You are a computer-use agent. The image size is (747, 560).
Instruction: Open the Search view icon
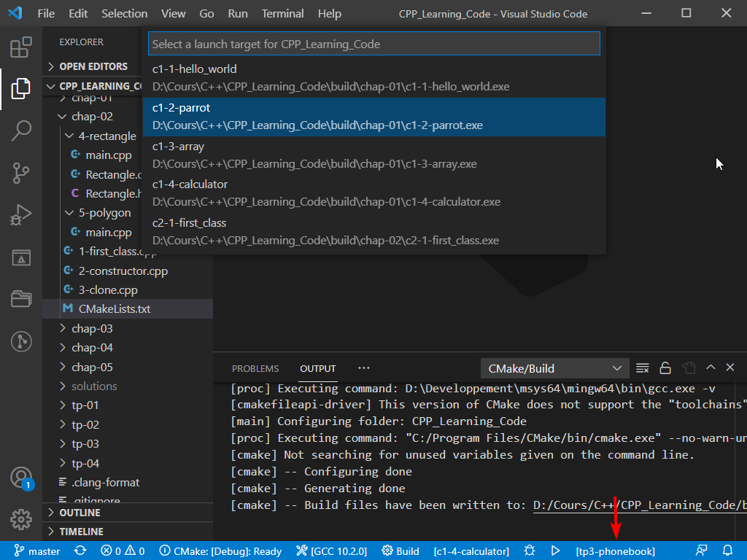(x=21, y=131)
